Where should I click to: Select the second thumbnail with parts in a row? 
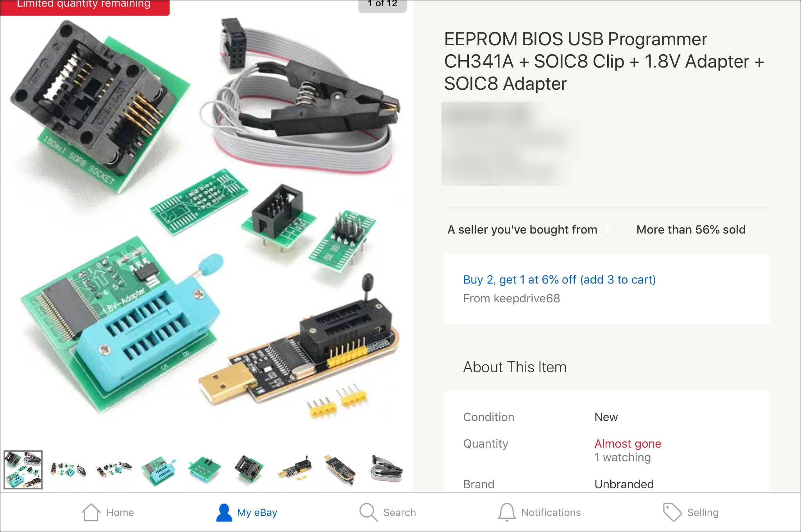coord(68,470)
